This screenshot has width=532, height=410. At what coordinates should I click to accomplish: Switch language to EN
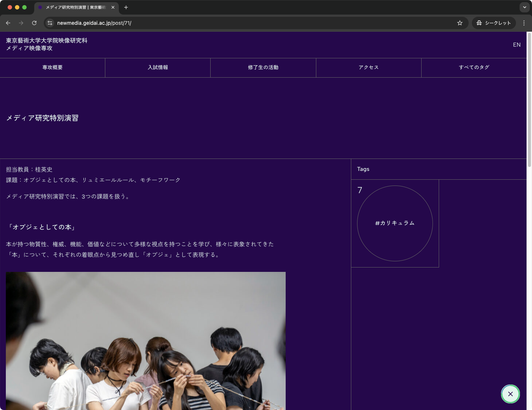click(516, 45)
